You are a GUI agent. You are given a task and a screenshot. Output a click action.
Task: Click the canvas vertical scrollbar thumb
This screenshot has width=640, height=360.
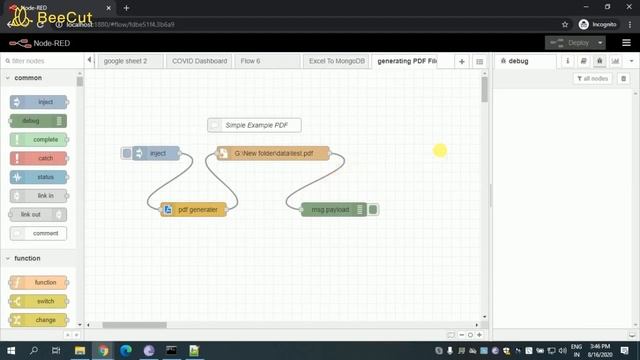pos(484,89)
